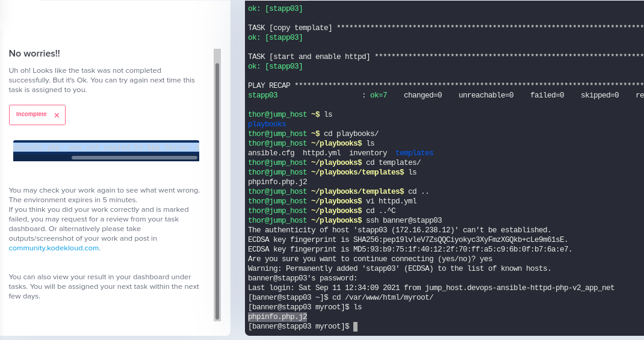
Task: Click 'unreachable=0' value in recap
Action: pyautogui.click(x=486, y=95)
